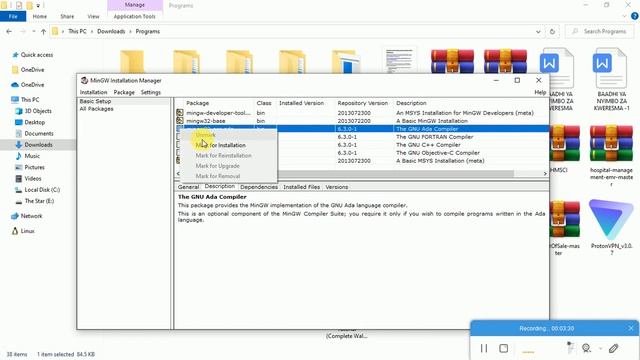Pause the screen recording
The height and width of the screenshot is (360, 640).
pos(484,348)
